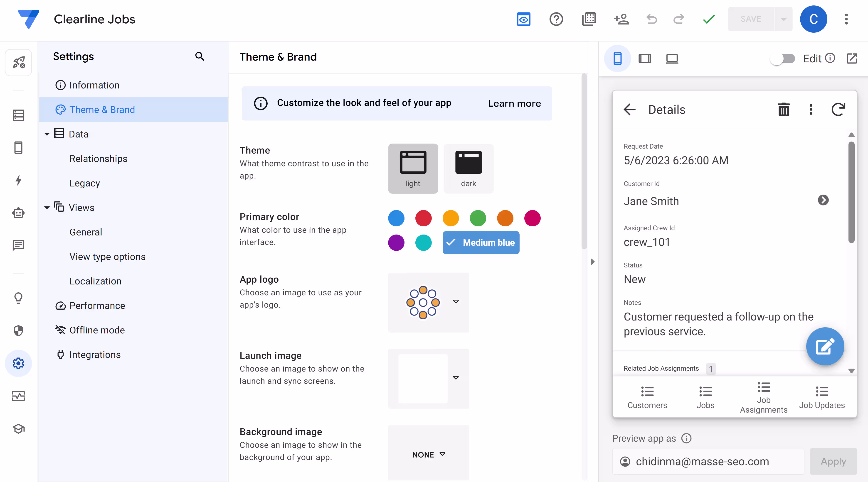Switch to the Job Updates tab in preview

click(822, 397)
